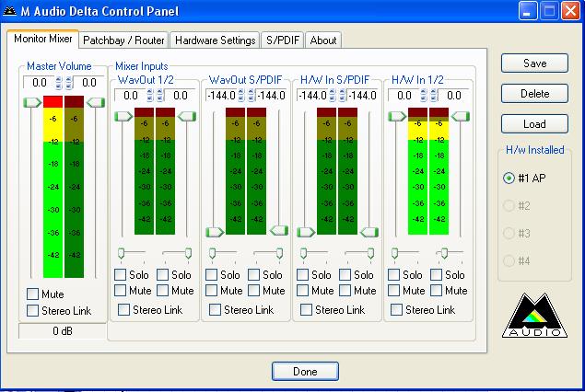
Task: Enable Master Volume Stereo Link
Action: click(32, 310)
